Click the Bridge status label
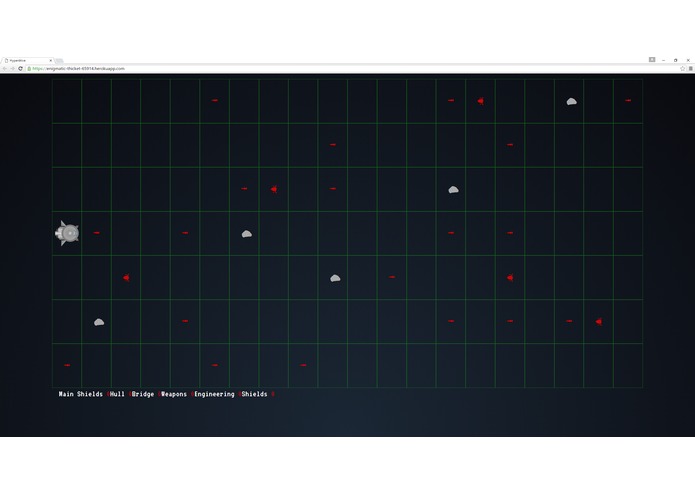Image resolution: width=695 pixels, height=494 pixels. click(x=143, y=394)
